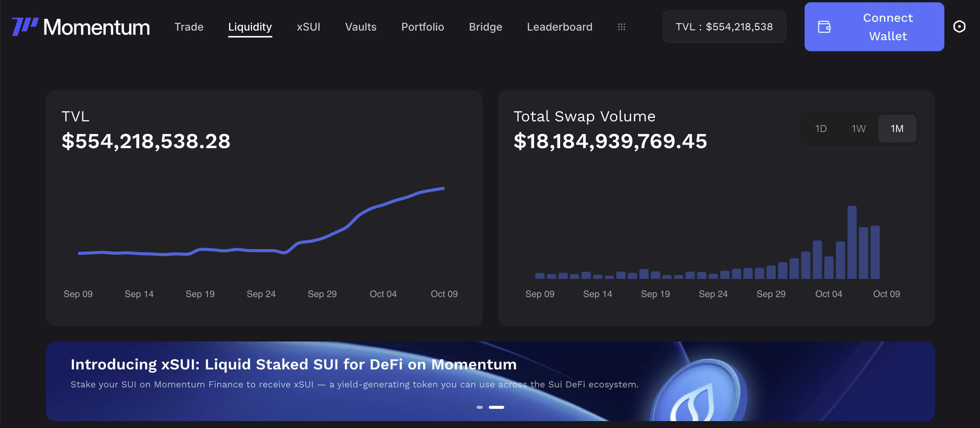Click the wallet icon in Connect button

click(824, 27)
